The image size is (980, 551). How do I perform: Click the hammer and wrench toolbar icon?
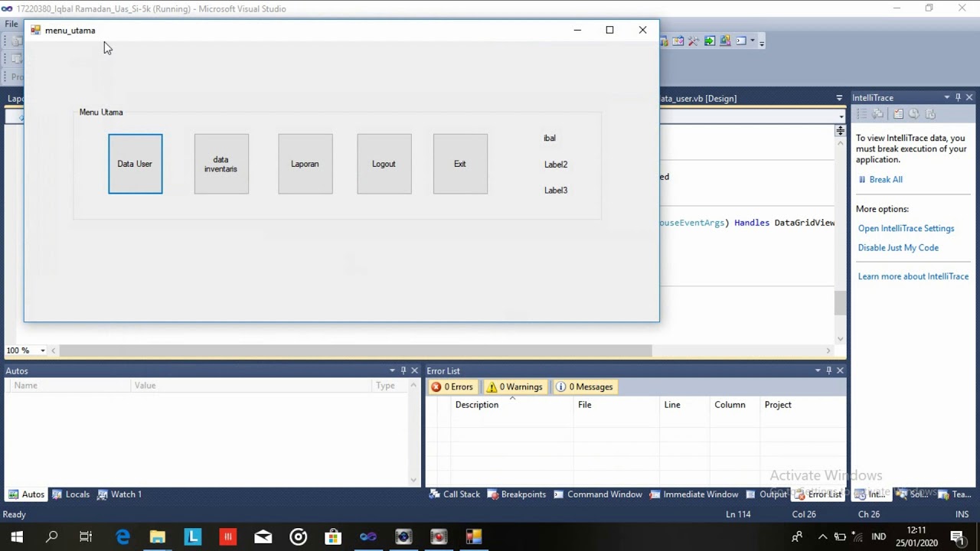click(694, 41)
